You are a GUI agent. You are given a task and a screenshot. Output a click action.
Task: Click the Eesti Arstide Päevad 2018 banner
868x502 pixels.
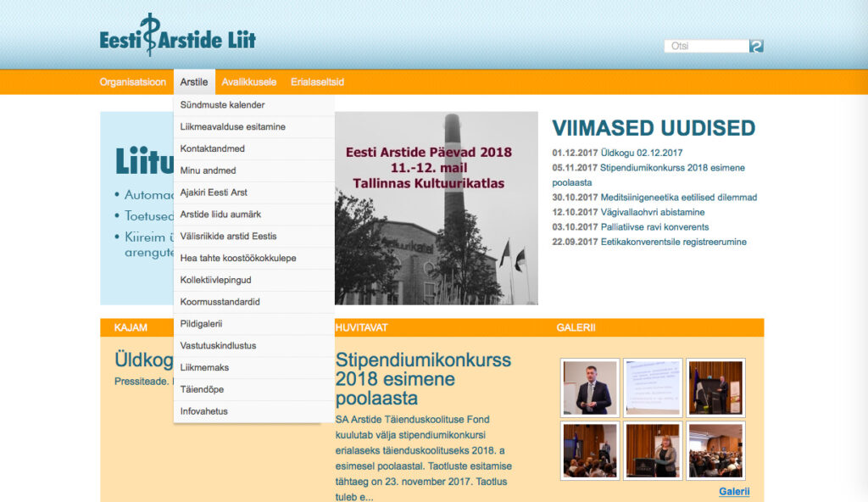coord(437,209)
